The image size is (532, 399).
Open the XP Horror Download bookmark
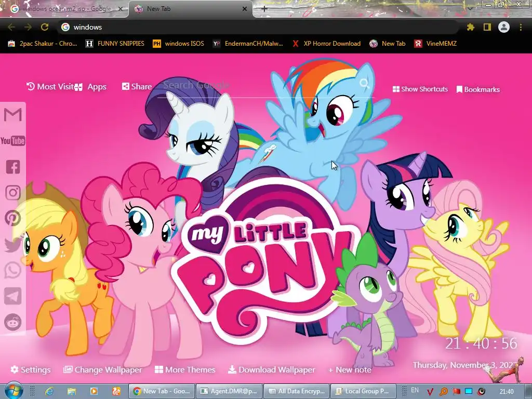click(x=326, y=44)
